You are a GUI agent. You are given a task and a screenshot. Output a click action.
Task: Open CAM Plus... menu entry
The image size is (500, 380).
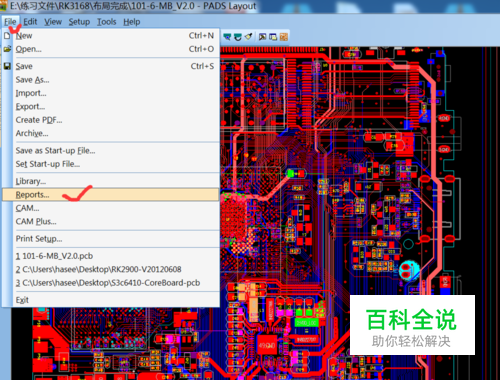click(x=111, y=221)
